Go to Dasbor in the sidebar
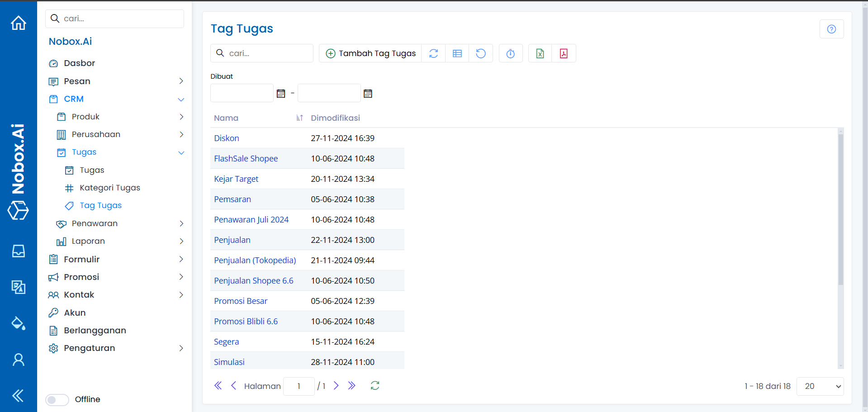Image resolution: width=868 pixels, height=412 pixels. 79,63
